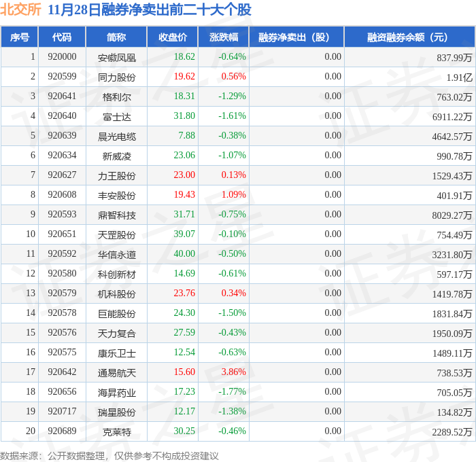Select stock code 920641
The image size is (476, 462).
pos(62,96)
